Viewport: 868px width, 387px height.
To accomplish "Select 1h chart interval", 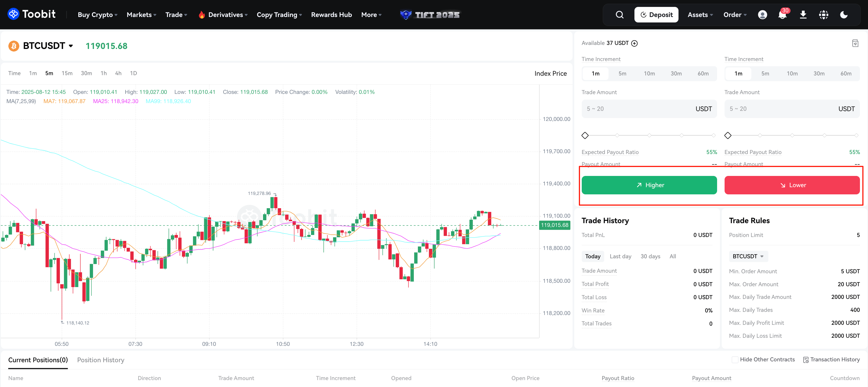I will pos(103,73).
